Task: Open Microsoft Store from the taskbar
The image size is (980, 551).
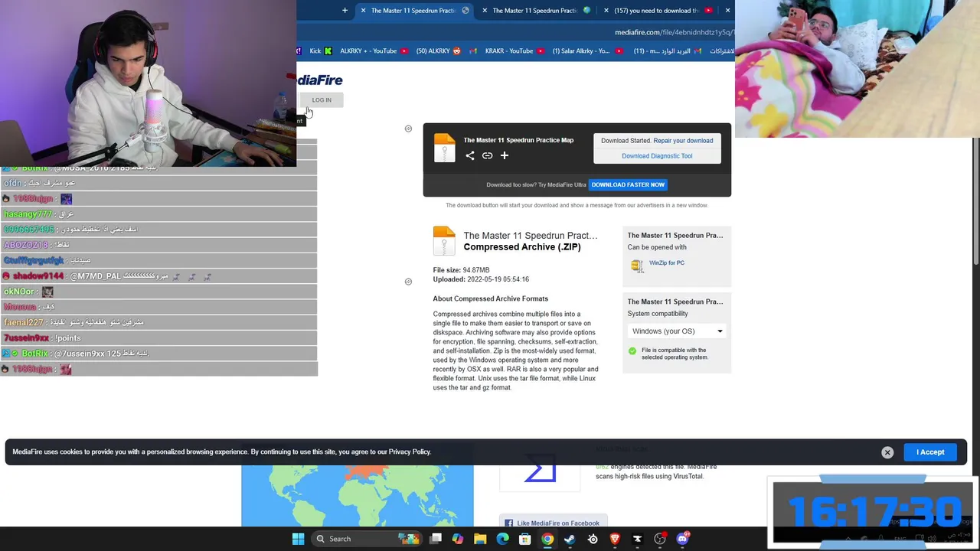Action: [x=525, y=539]
